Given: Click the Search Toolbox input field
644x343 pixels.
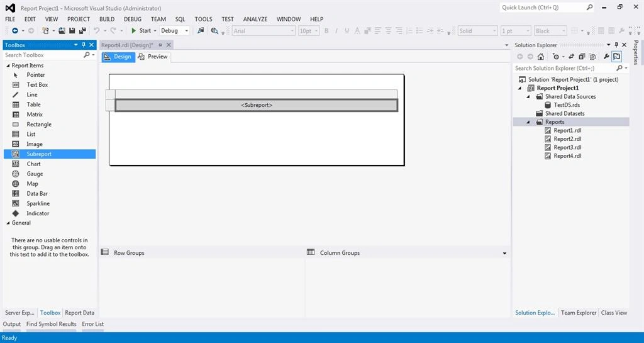Looking at the screenshot, I should click(43, 55).
